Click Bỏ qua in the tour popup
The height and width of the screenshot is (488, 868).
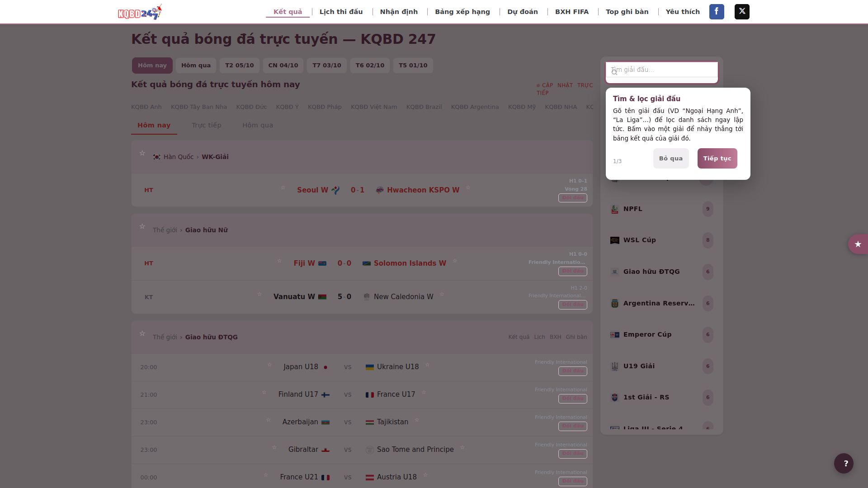click(671, 159)
